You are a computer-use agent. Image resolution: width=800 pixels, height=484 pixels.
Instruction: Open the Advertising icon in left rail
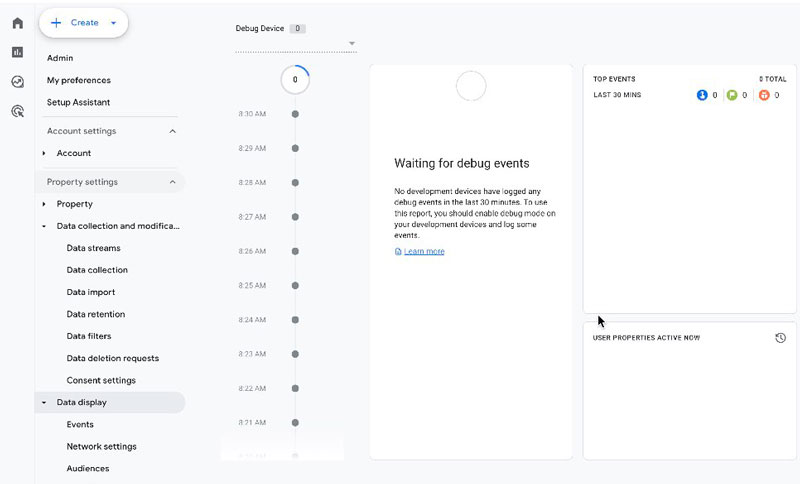[x=17, y=112]
